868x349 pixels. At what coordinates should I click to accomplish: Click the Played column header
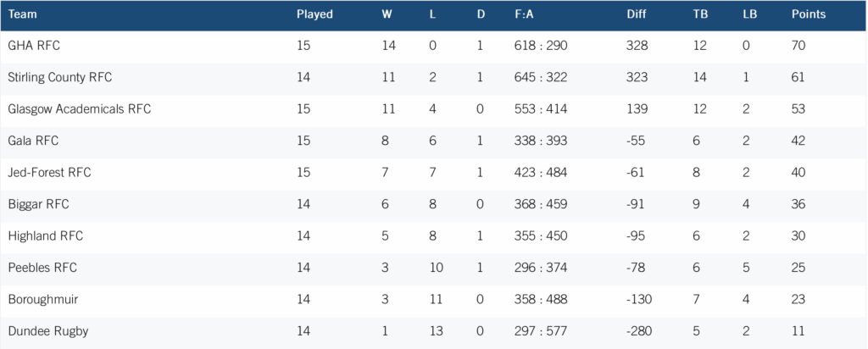(314, 14)
